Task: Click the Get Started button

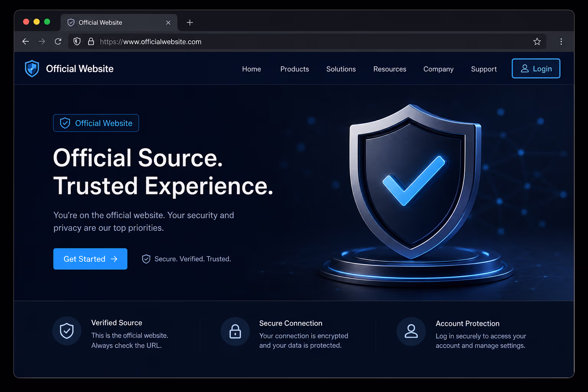Action: pos(90,259)
